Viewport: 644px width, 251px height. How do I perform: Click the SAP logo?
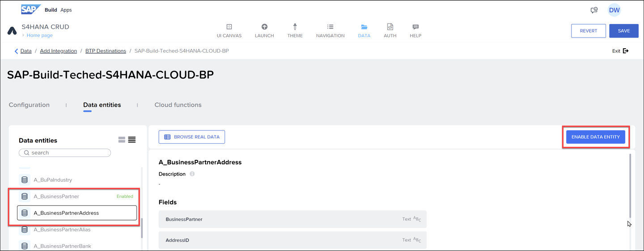coord(31,9)
